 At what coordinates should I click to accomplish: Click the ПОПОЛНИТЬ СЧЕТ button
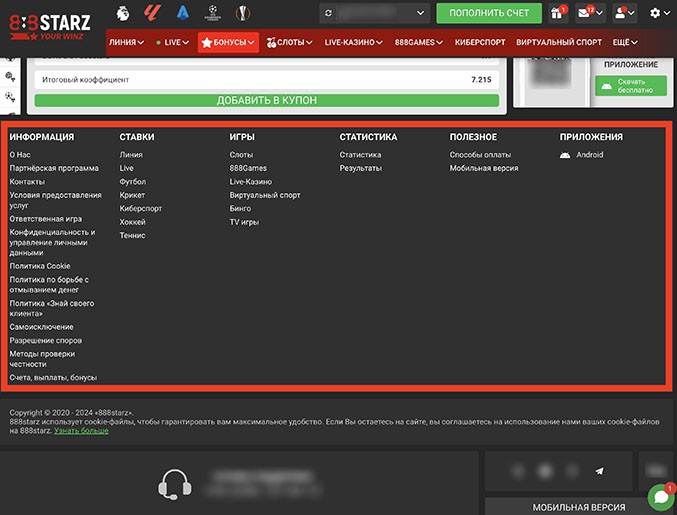pyautogui.click(x=488, y=13)
